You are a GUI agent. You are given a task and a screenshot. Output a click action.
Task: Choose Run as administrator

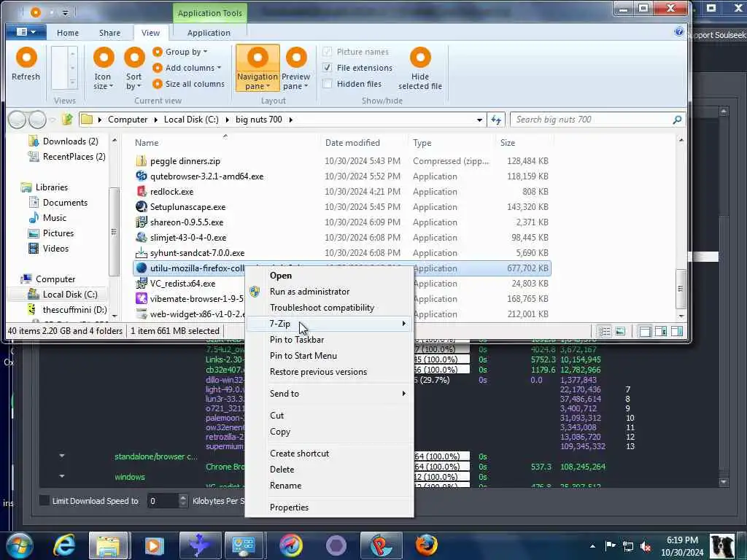[309, 292]
